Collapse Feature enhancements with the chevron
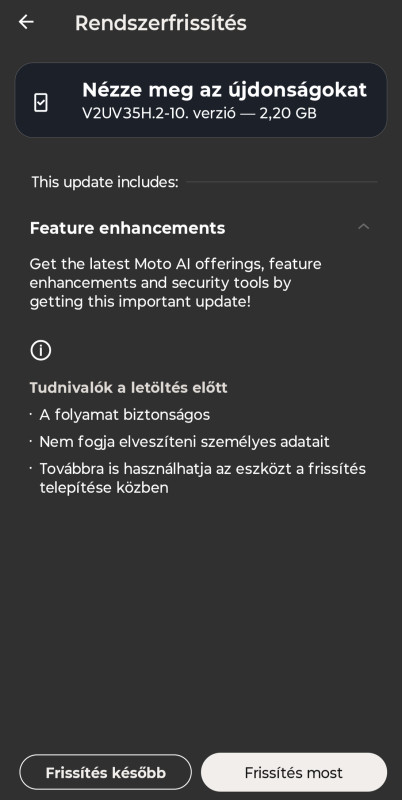This screenshot has width=402, height=800. click(x=363, y=227)
